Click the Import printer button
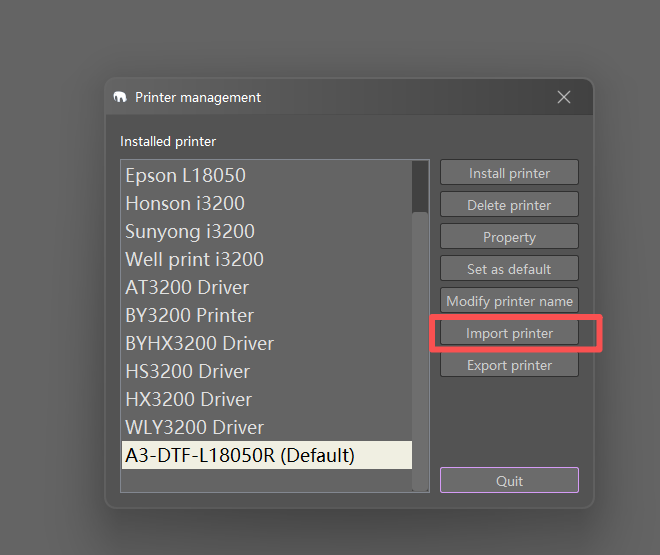Image resolution: width=660 pixels, height=555 pixels. pyautogui.click(x=509, y=333)
